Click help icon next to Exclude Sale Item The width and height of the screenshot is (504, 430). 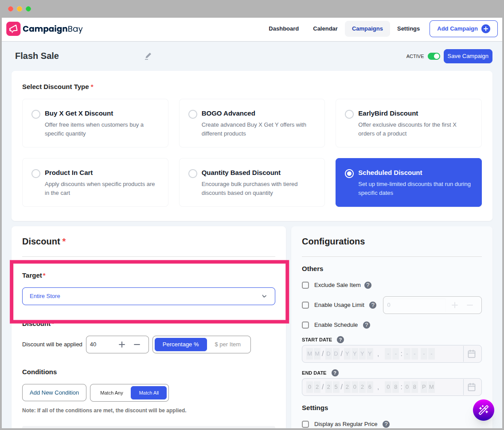368,285
